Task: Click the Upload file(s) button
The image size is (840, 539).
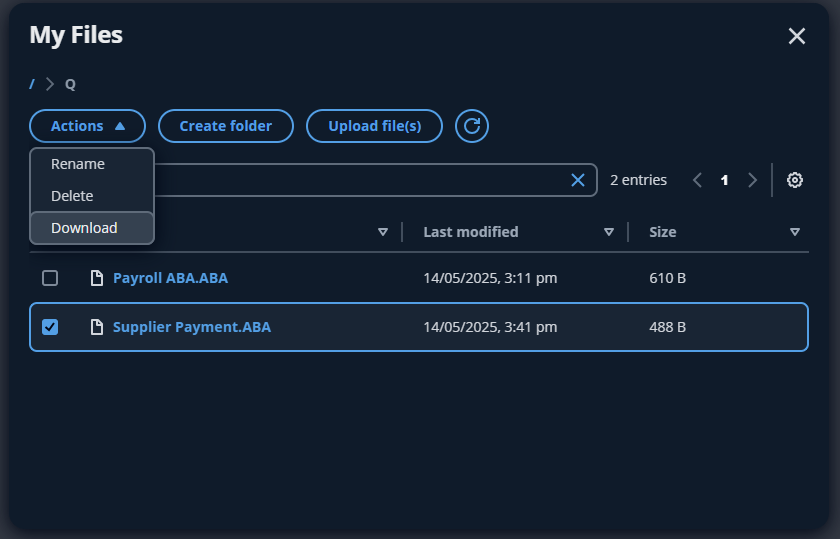Action: point(374,126)
